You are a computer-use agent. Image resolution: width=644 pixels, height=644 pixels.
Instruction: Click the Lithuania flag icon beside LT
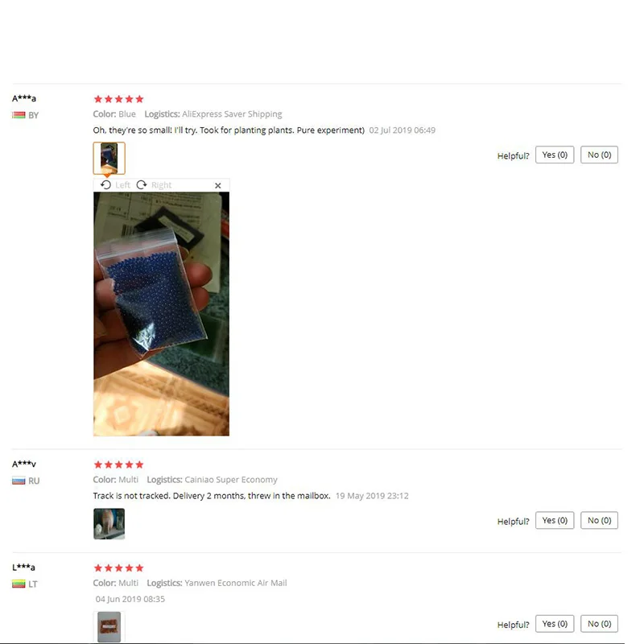(x=19, y=584)
